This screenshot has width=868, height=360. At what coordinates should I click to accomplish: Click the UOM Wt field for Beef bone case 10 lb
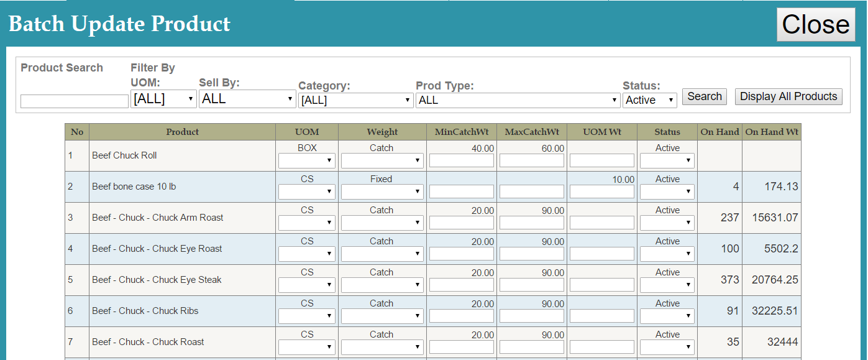click(x=602, y=192)
